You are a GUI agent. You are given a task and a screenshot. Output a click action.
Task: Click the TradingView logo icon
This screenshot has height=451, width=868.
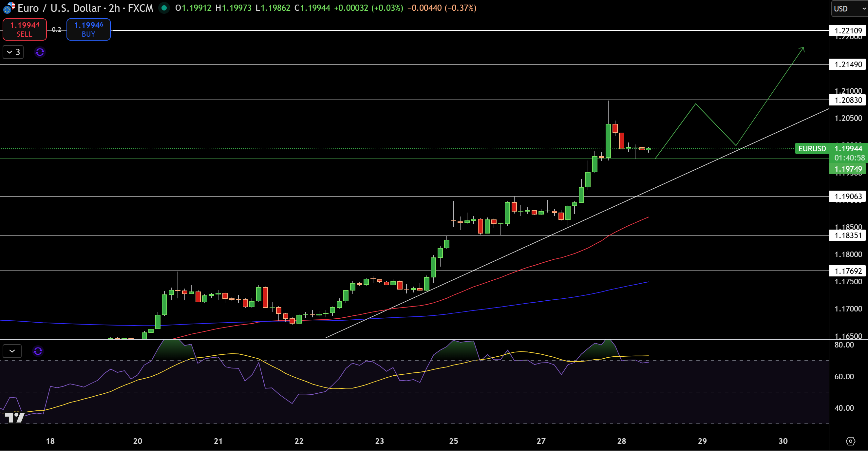(15, 417)
